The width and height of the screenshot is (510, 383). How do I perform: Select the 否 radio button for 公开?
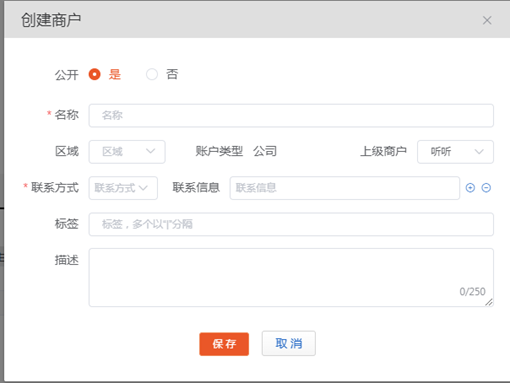(152, 74)
